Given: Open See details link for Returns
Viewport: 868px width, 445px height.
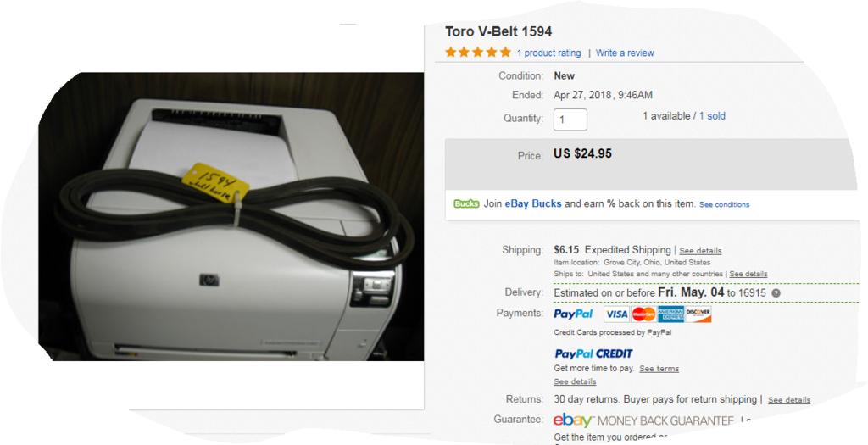Looking at the screenshot, I should pos(789,400).
